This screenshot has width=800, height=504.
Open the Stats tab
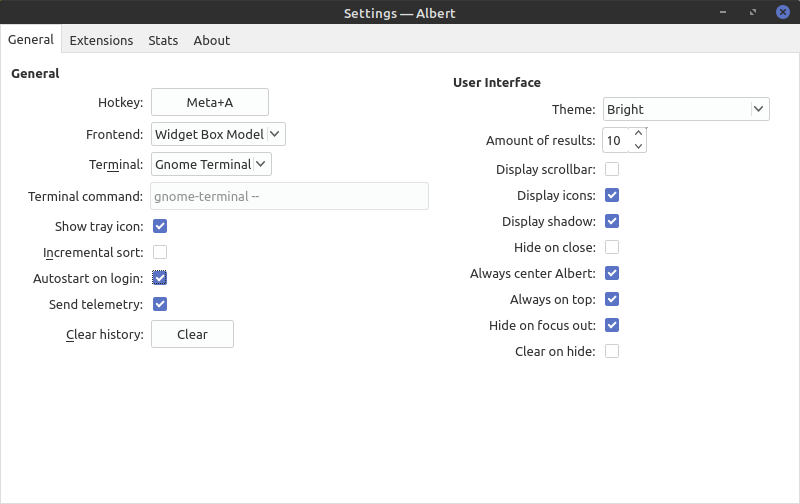pyautogui.click(x=163, y=40)
